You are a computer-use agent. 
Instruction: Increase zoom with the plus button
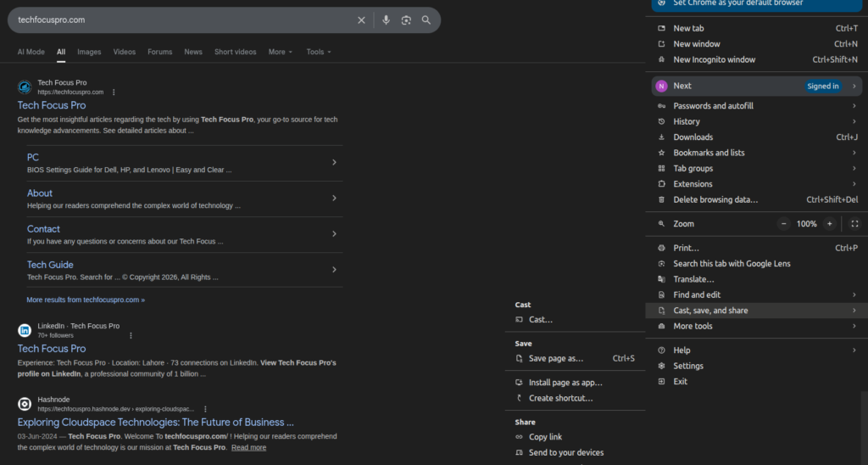(x=830, y=224)
